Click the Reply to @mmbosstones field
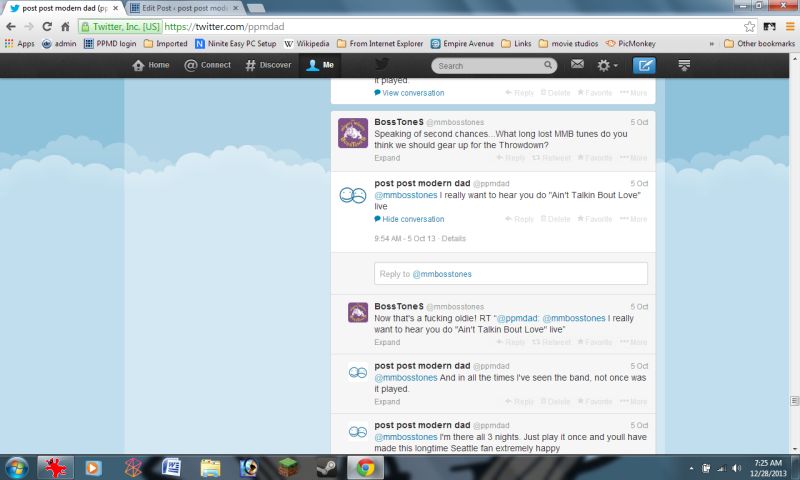The width and height of the screenshot is (800, 480). [x=511, y=274]
